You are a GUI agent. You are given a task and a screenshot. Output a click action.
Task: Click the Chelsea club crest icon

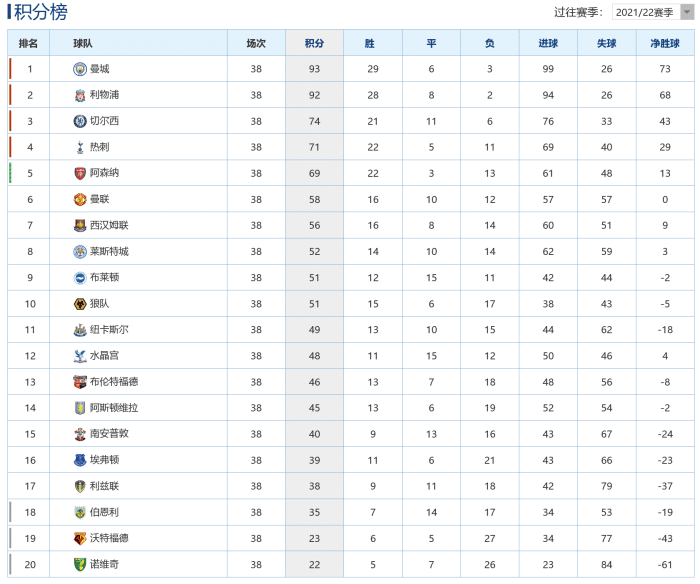point(80,121)
